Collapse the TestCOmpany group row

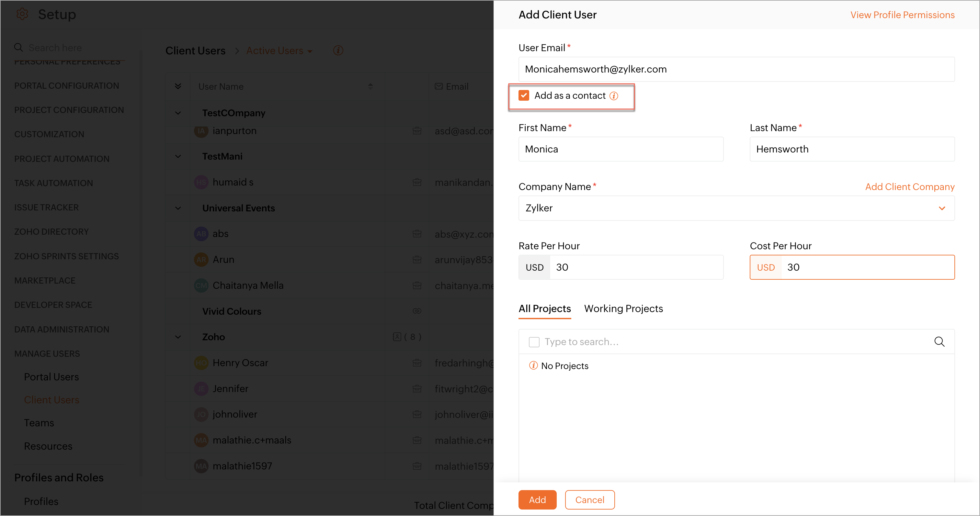click(x=178, y=113)
